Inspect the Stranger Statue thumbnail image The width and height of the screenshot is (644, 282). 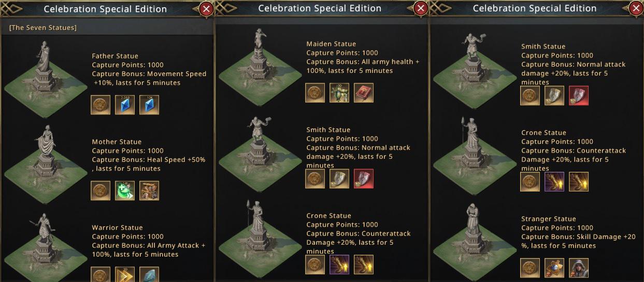(x=473, y=241)
